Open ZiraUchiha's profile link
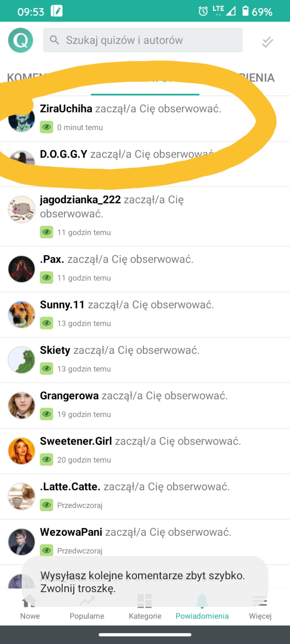 [66, 109]
